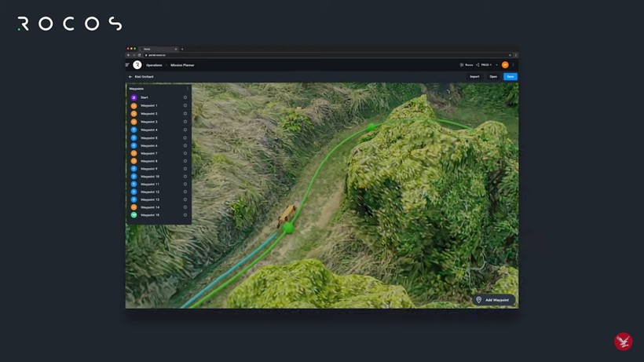Click the green Waypoint 15 icon
The width and height of the screenshot is (644, 362).
[134, 214]
